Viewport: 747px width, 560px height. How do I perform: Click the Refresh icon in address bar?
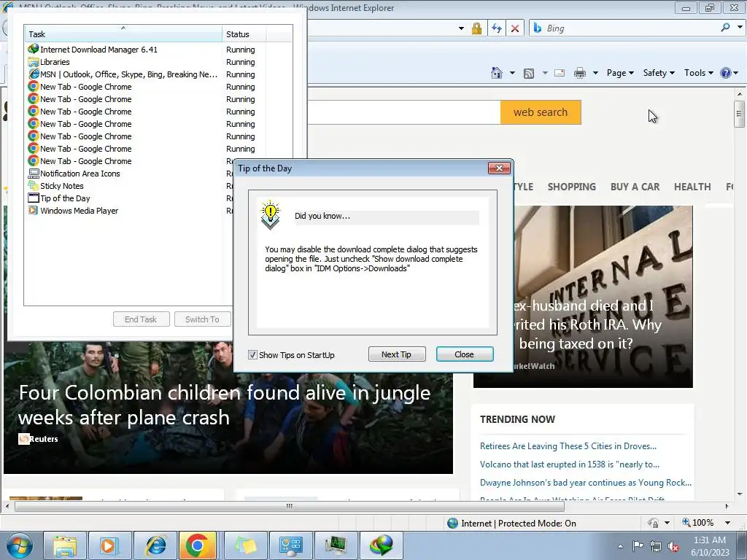pyautogui.click(x=496, y=28)
